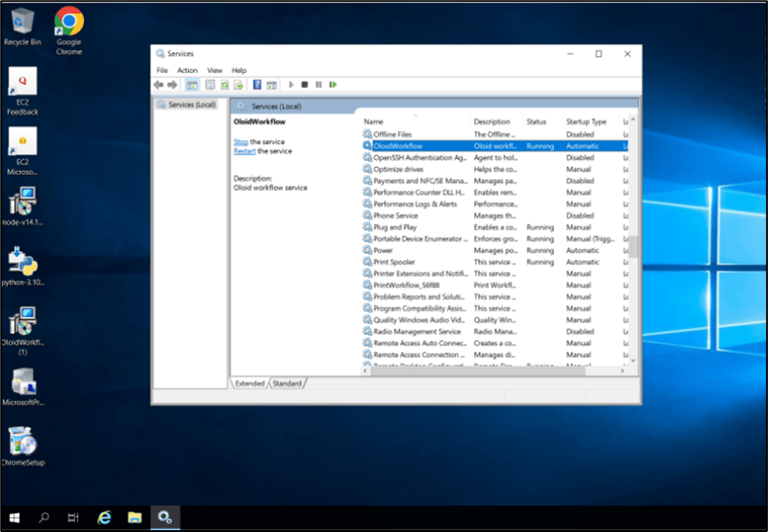768x532 pixels.
Task: Open the View menu
Action: pyautogui.click(x=214, y=70)
